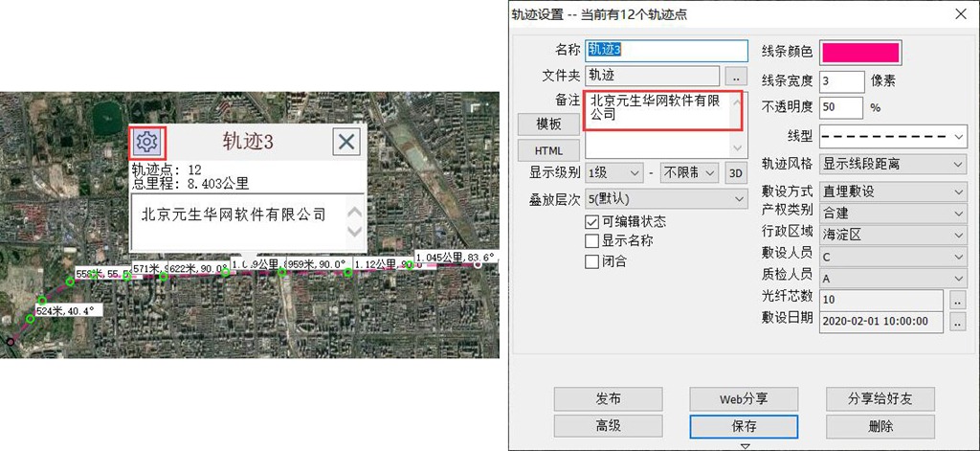Image resolution: width=980 pixels, height=451 pixels.
Task: Click the folder browse button next to 轨迹
Action: coord(735,75)
